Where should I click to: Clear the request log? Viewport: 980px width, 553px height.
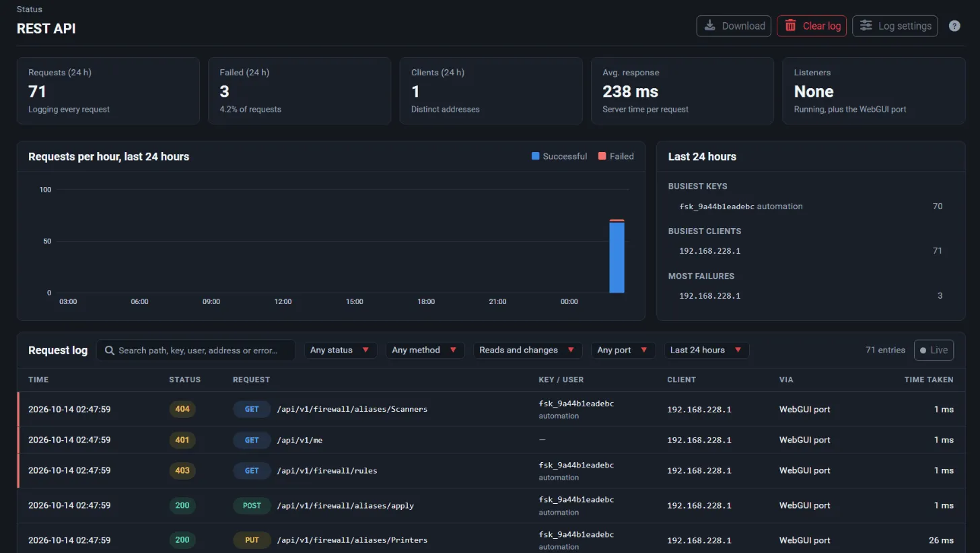click(812, 26)
